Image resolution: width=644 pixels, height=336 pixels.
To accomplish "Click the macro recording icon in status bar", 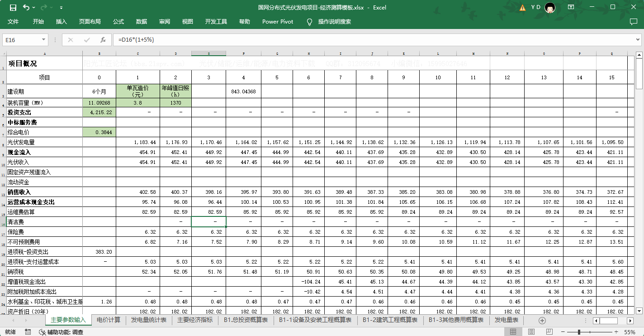I will [x=28, y=332].
